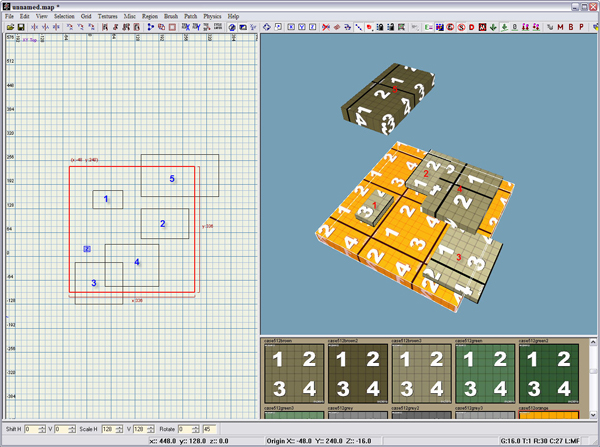
Task: Open the Selection menu
Action: click(x=64, y=16)
